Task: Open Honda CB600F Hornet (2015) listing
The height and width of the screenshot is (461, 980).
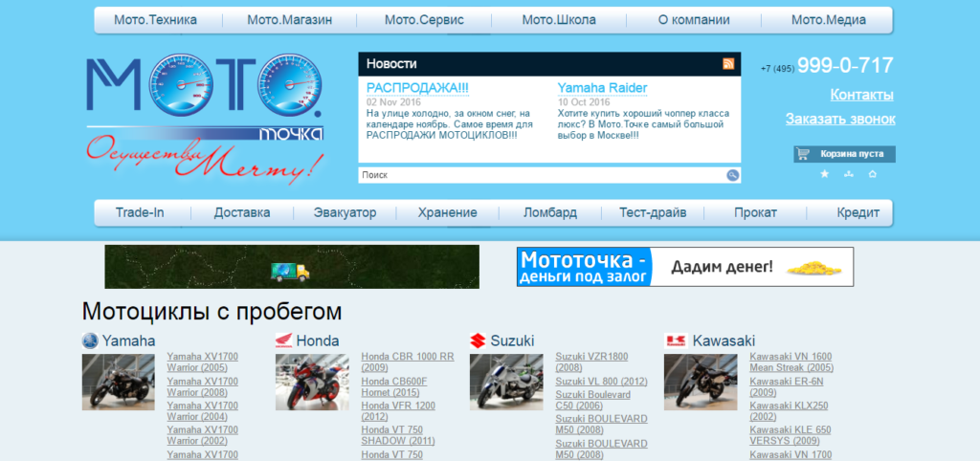Action: coord(394,386)
